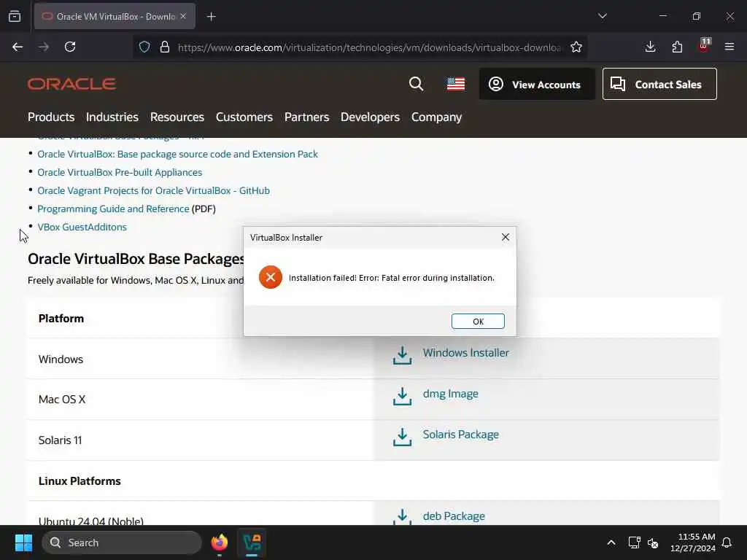Click the VirtualBox installer taskbar icon

click(252, 542)
